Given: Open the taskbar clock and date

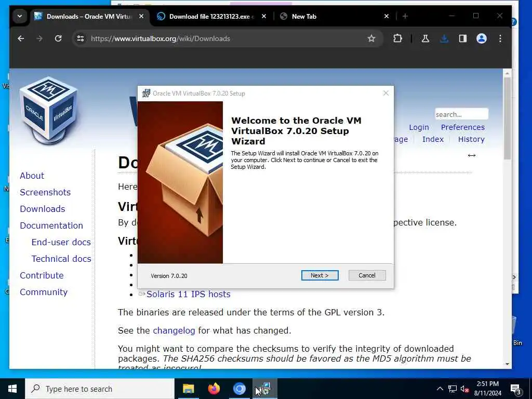Looking at the screenshot, I should coord(487,389).
